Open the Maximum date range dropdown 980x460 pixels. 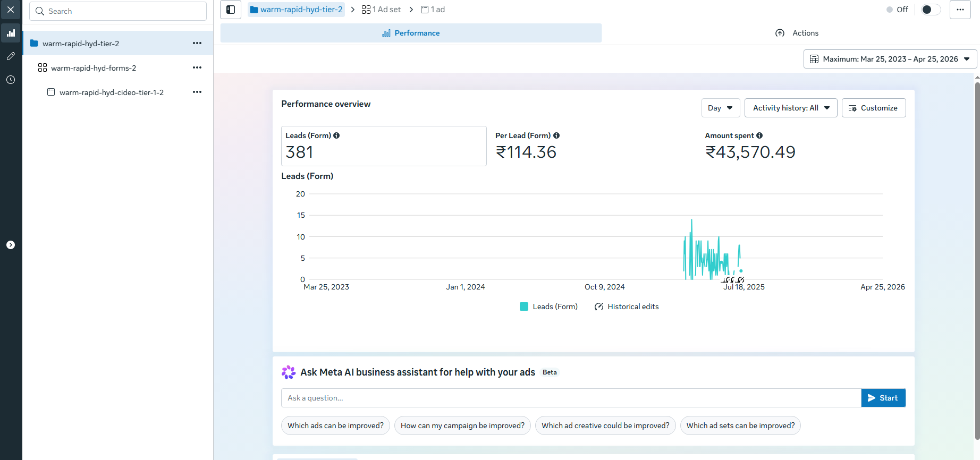point(890,59)
